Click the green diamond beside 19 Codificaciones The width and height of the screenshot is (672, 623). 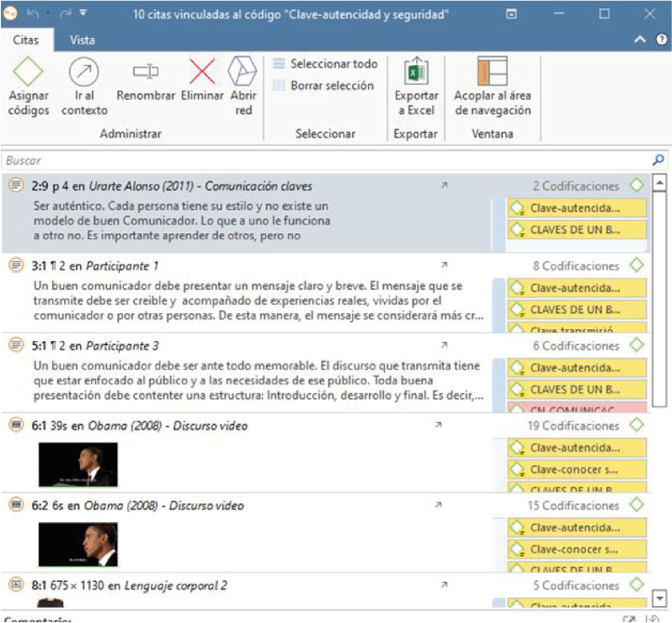pyautogui.click(x=637, y=425)
